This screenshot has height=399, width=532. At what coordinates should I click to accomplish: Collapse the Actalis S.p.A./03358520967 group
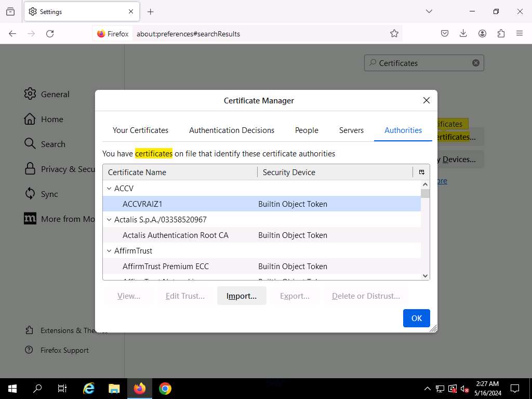109,220
